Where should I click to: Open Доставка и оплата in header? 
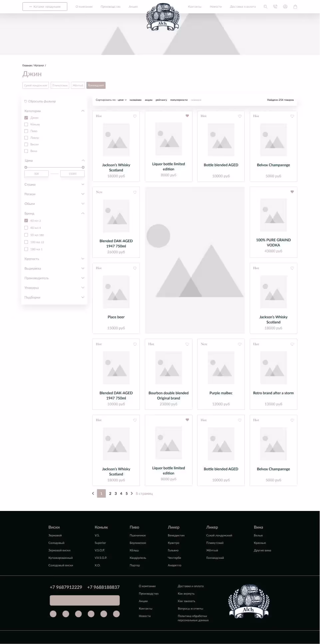click(243, 7)
